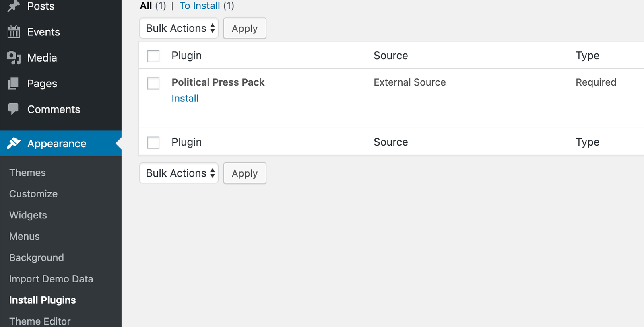Click Install link under Political Press Pack
This screenshot has height=327, width=644.
185,98
